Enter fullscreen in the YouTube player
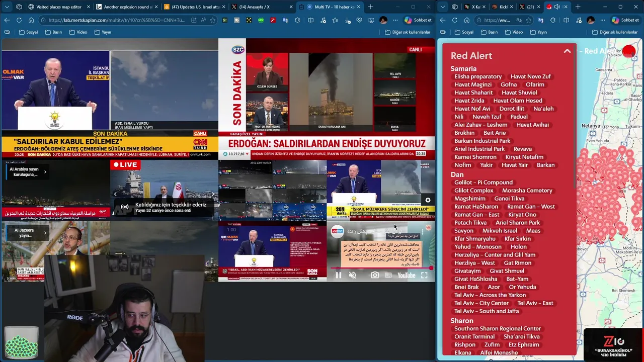 pos(424,275)
